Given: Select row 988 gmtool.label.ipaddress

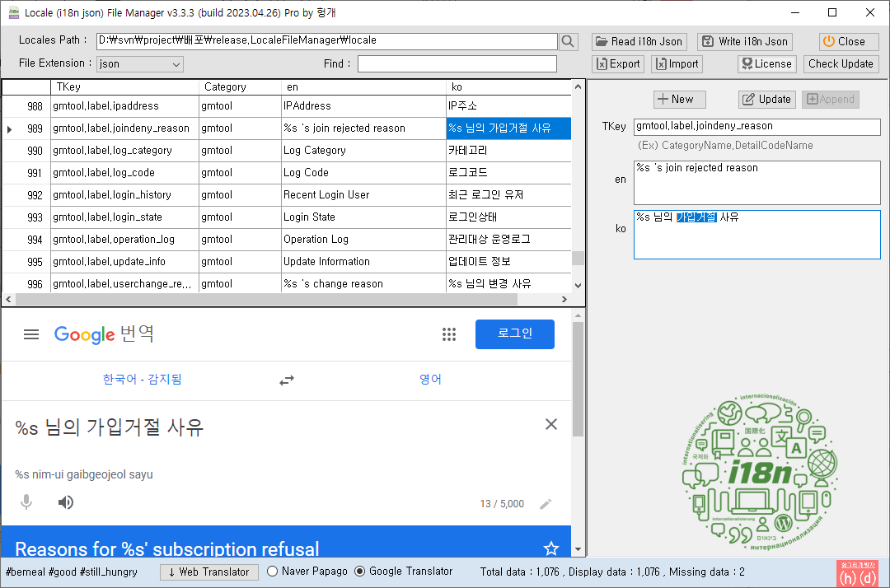Looking at the screenshot, I should (287, 106).
